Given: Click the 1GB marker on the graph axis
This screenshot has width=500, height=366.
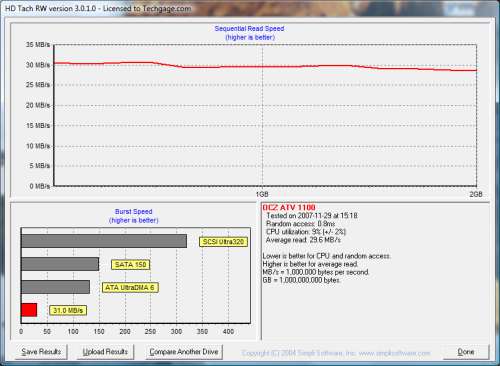Looking at the screenshot, I should (262, 194).
